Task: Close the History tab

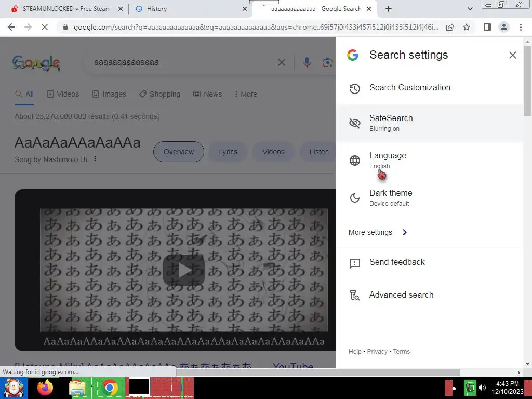Action: click(245, 9)
